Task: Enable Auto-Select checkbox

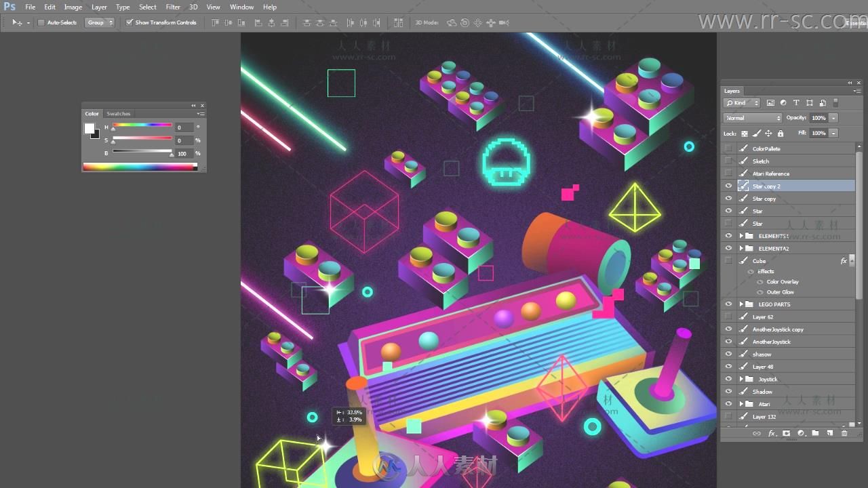Action: coord(41,22)
